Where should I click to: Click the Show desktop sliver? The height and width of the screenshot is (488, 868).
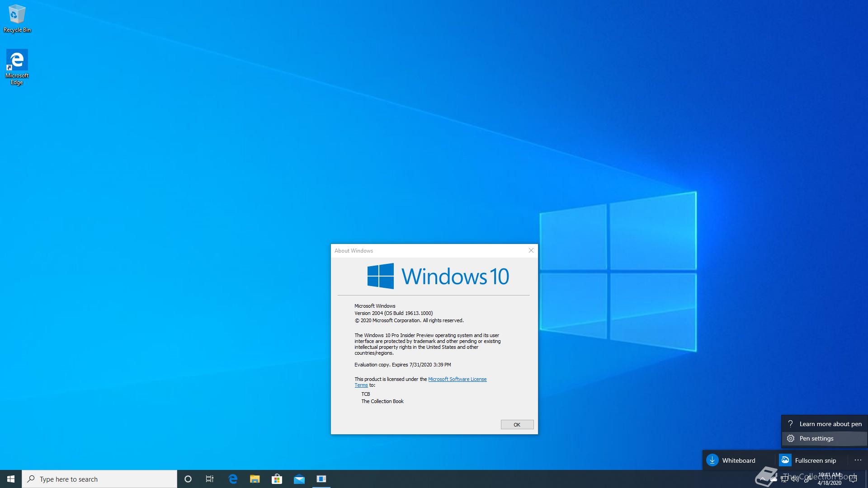(x=866, y=479)
